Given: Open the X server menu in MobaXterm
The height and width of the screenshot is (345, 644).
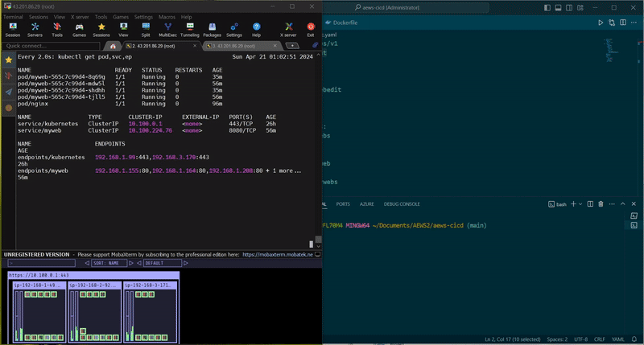Looking at the screenshot, I should (80, 17).
